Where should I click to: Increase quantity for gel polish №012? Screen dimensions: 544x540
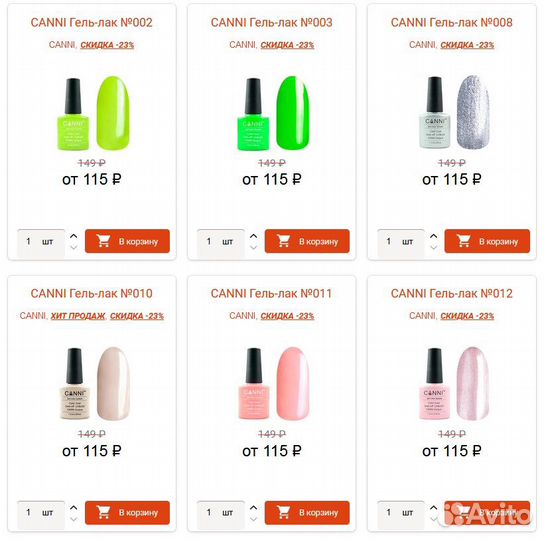click(434, 507)
